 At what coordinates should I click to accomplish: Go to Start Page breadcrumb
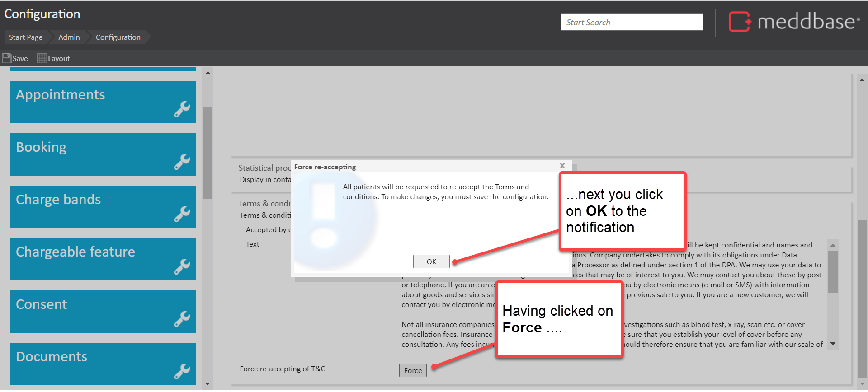[26, 37]
